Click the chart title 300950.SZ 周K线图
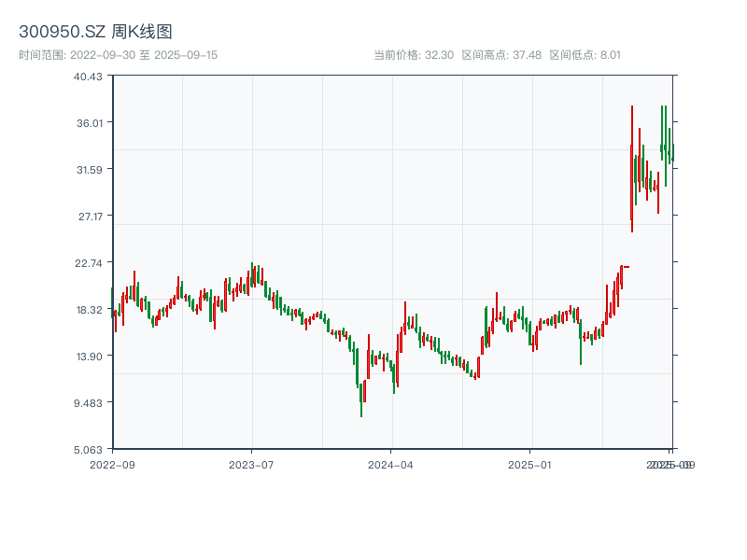Viewport: 747px width, 560px height. (x=95, y=33)
